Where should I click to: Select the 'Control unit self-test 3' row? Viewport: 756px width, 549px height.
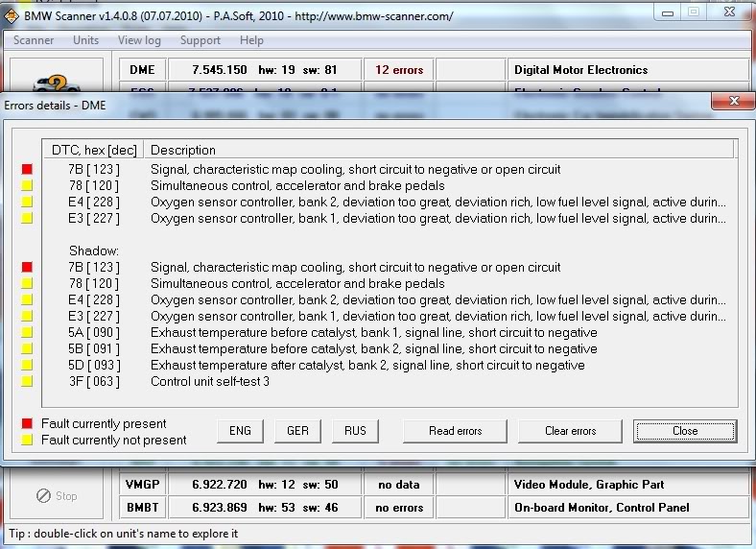coord(210,382)
